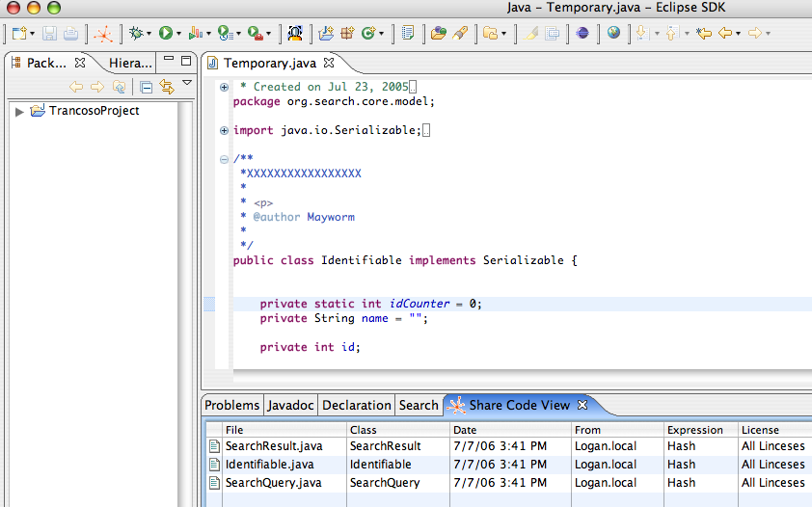Click the greyed stacked documents toolbar icon

(x=553, y=34)
